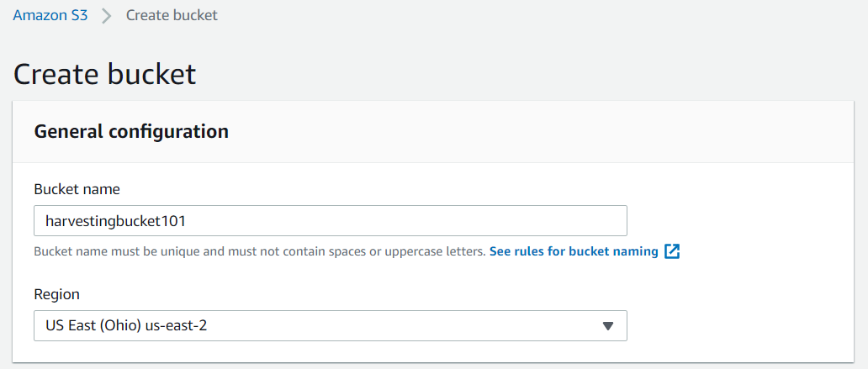
Task: Click the harvestingbucket101 text in the field
Action: pos(116,221)
